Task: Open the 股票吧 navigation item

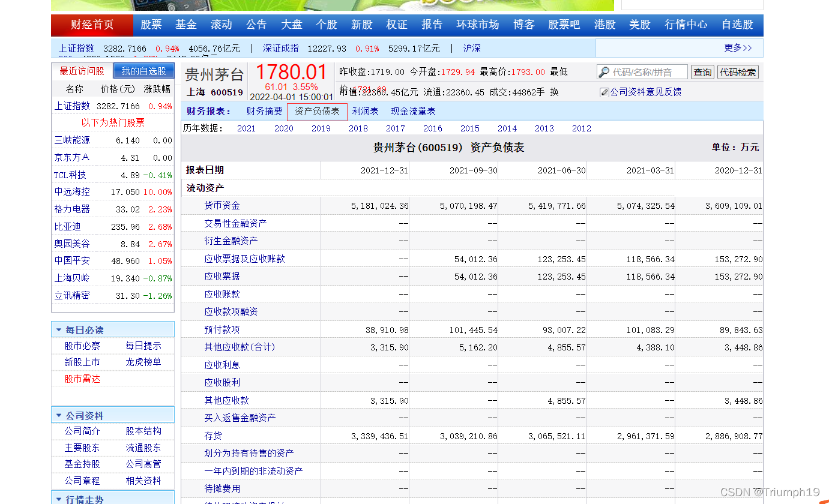Action: tap(564, 25)
